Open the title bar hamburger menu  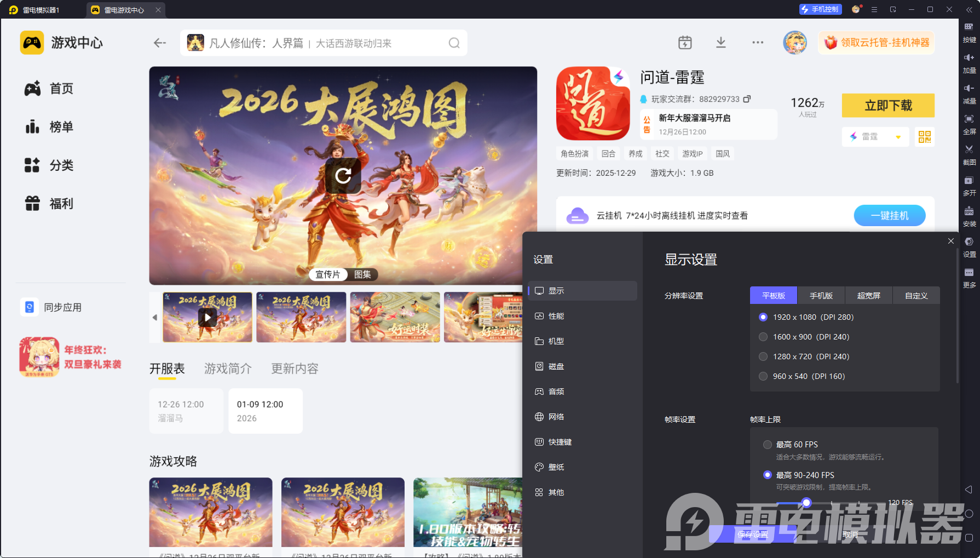[x=874, y=10]
